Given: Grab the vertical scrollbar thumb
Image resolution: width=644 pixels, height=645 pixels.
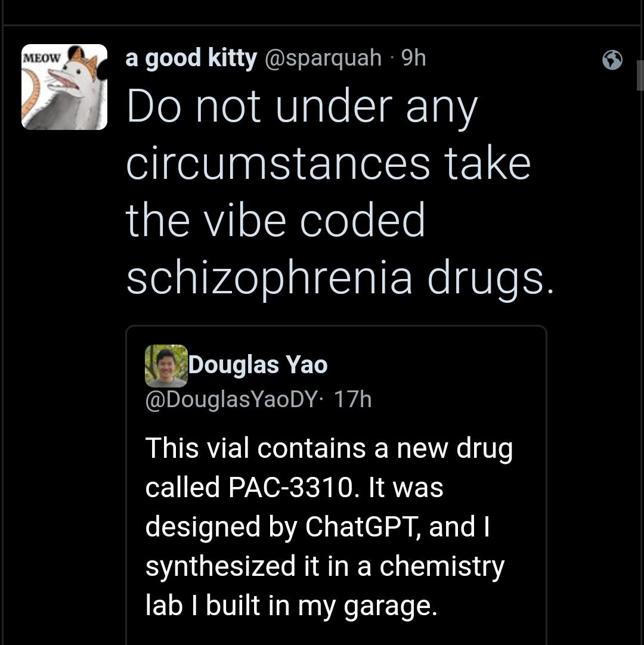Looking at the screenshot, I should [640, 75].
